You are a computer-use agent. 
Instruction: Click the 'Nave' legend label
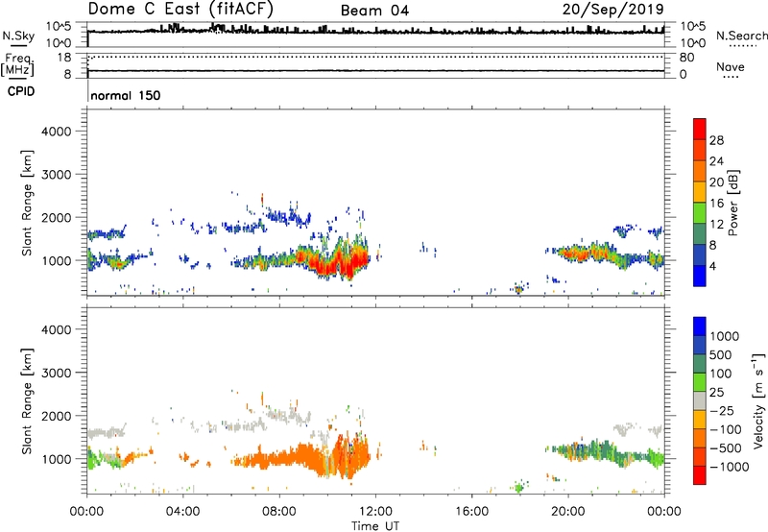click(731, 66)
